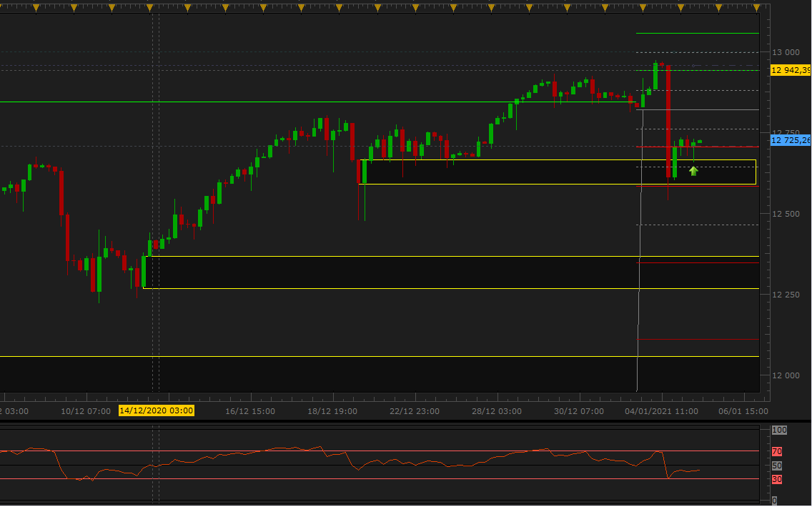Select the blue 12 725,26 current price tag
Image resolution: width=812 pixels, height=507 pixels.
(791, 140)
